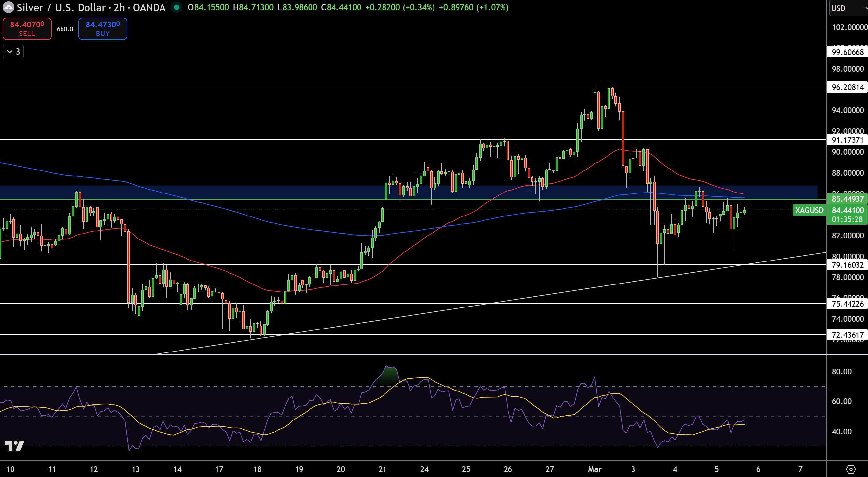Image resolution: width=868 pixels, height=477 pixels.
Task: Click the spread value '660.0' between Sell and Buy
Action: [x=65, y=29]
